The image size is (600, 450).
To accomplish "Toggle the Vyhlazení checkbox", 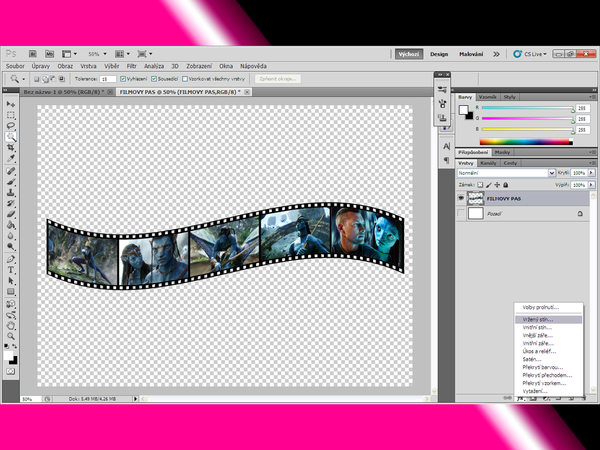I will [123, 77].
